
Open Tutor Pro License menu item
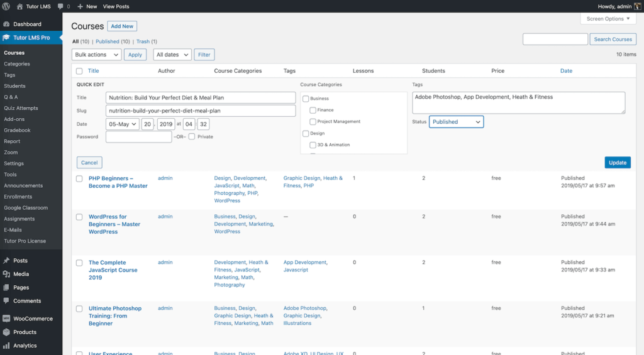click(25, 241)
